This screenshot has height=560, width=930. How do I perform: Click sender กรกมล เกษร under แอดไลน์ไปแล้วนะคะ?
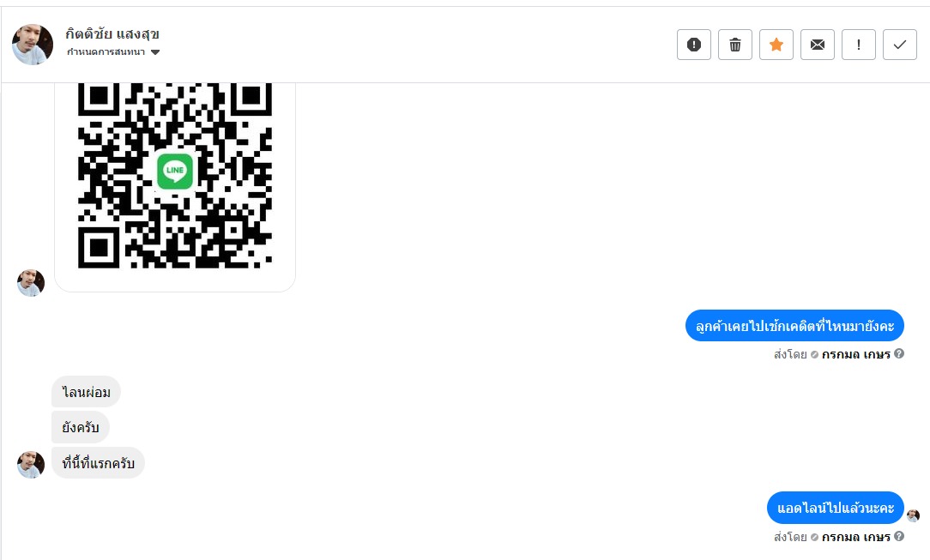pos(856,537)
